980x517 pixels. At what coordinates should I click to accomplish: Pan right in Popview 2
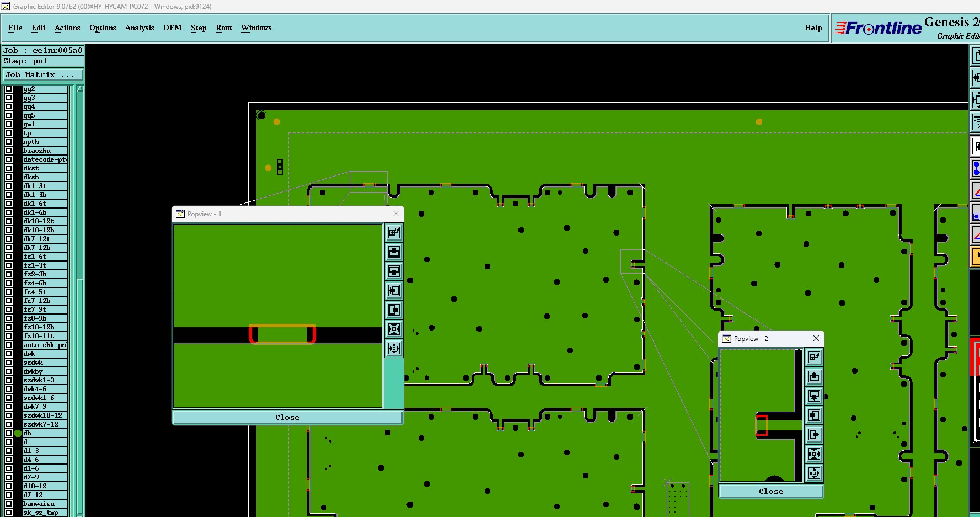[814, 435]
